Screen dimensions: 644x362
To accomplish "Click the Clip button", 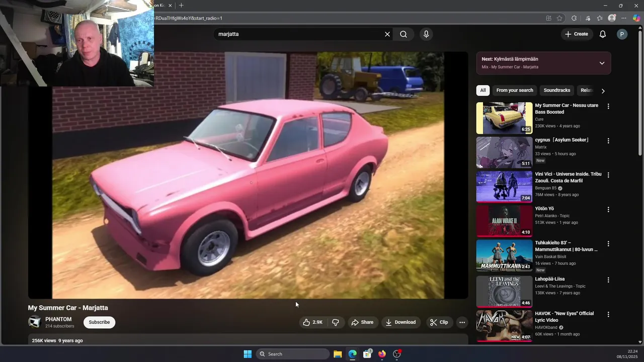I will point(439,322).
